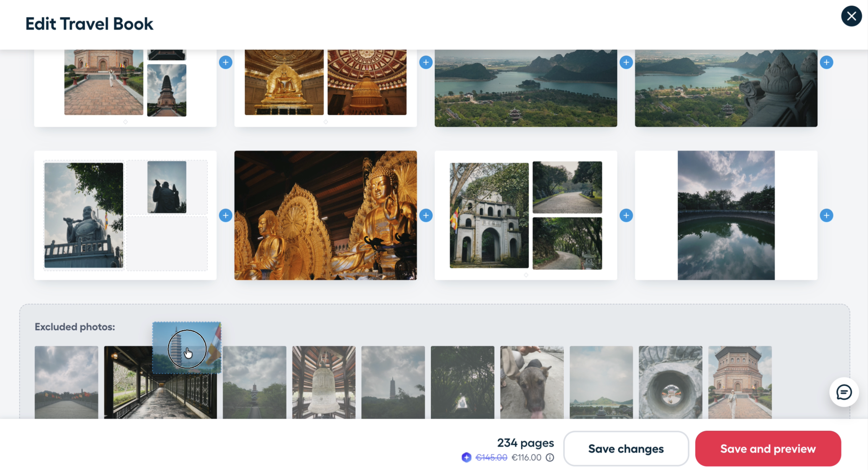This screenshot has width=868, height=470.
Task: Click the empty photo slot on statue page
Action: 167,244
